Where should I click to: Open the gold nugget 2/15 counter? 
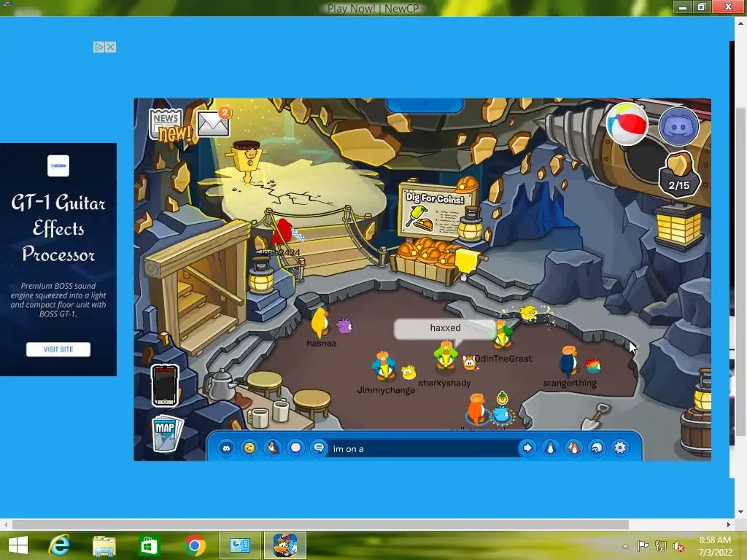tap(678, 174)
